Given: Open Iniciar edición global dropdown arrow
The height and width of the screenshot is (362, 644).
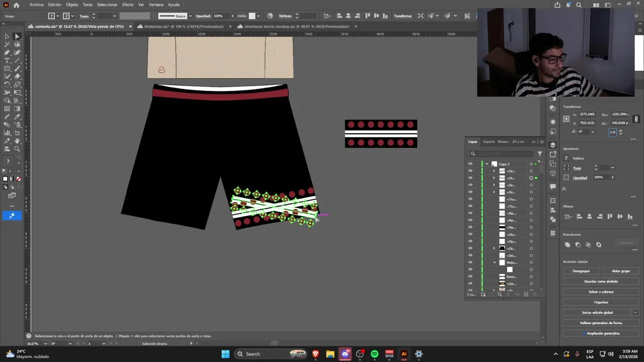Looking at the screenshot, I should 635,312.
